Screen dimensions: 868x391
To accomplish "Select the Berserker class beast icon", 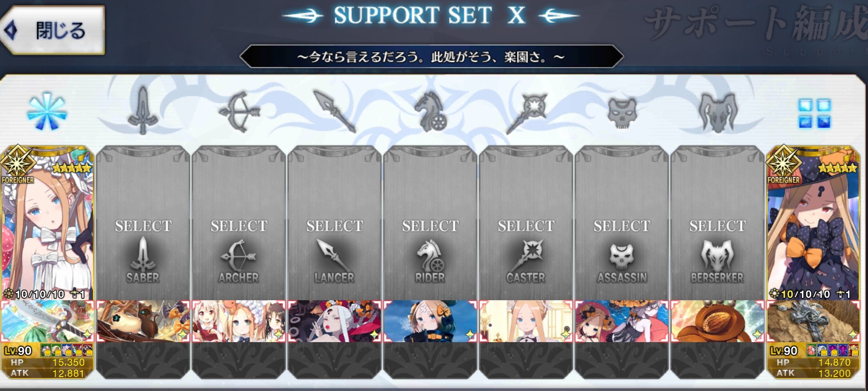I will [718, 112].
